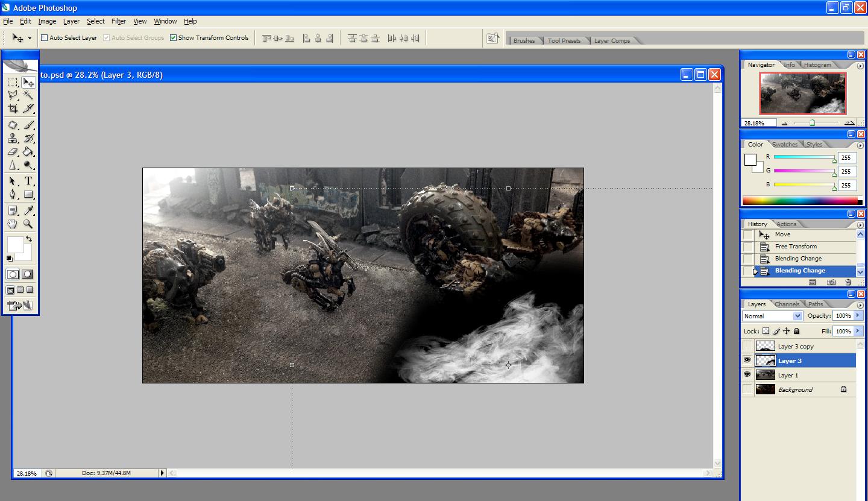Open the Fill slider arrow
This screenshot has height=501, width=868.
(858, 331)
